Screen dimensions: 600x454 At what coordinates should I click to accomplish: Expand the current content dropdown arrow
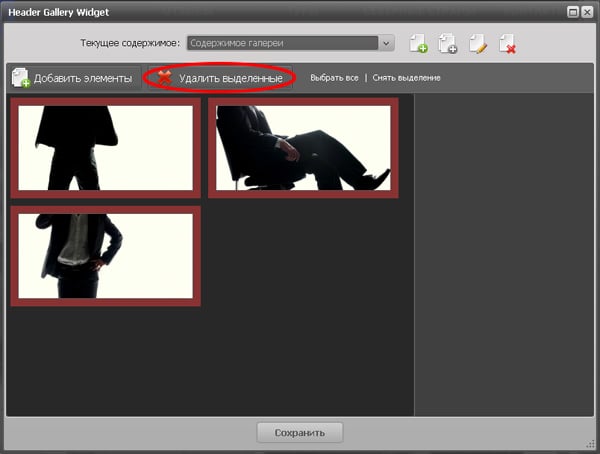pyautogui.click(x=386, y=43)
